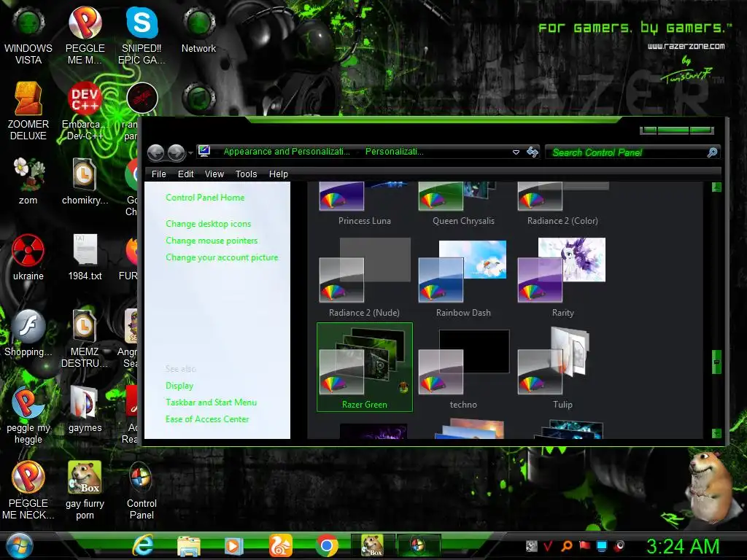Launch the PEGGLE ME NECK... shortcut

click(28, 491)
